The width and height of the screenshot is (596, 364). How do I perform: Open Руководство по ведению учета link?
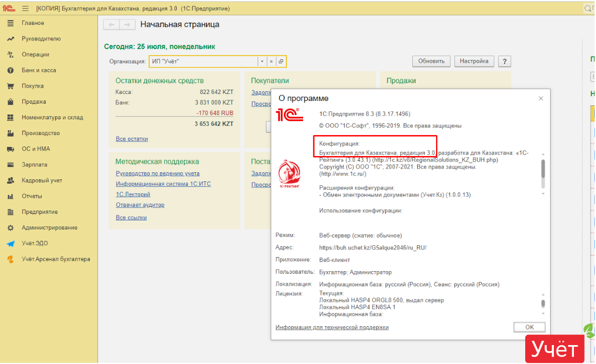158,174
